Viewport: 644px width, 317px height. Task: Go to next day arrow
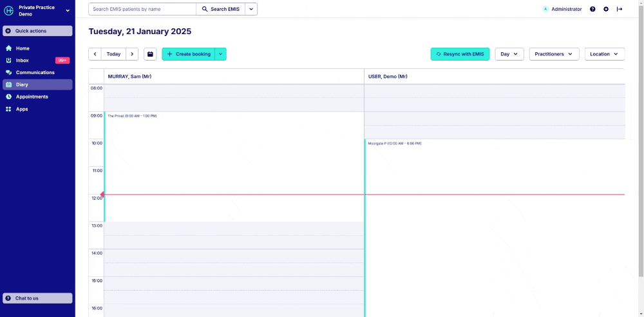point(132,54)
